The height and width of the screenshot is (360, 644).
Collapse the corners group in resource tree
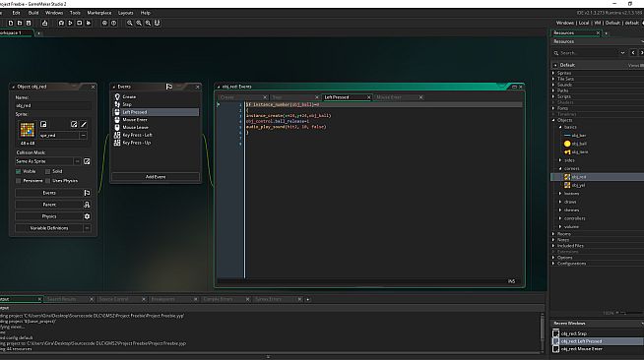pyautogui.click(x=560, y=168)
